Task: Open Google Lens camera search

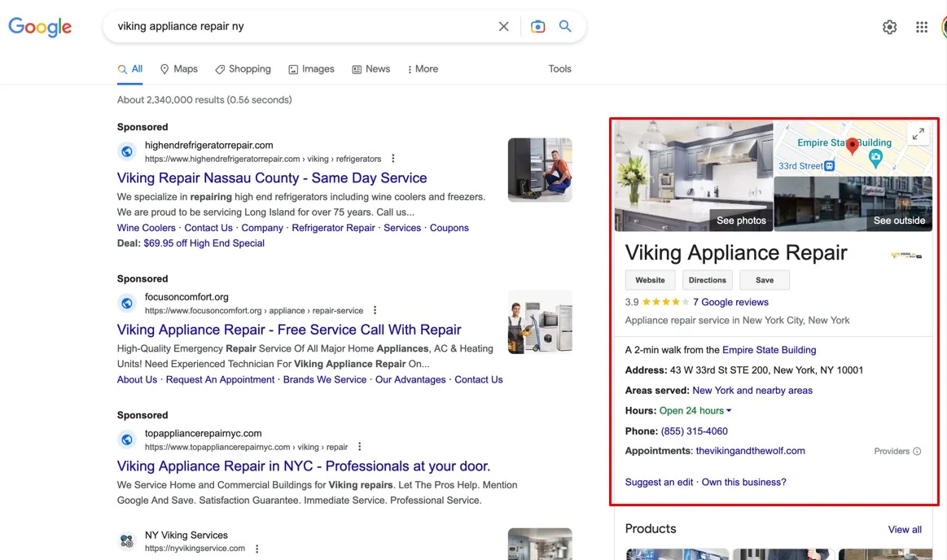Action: (x=537, y=27)
